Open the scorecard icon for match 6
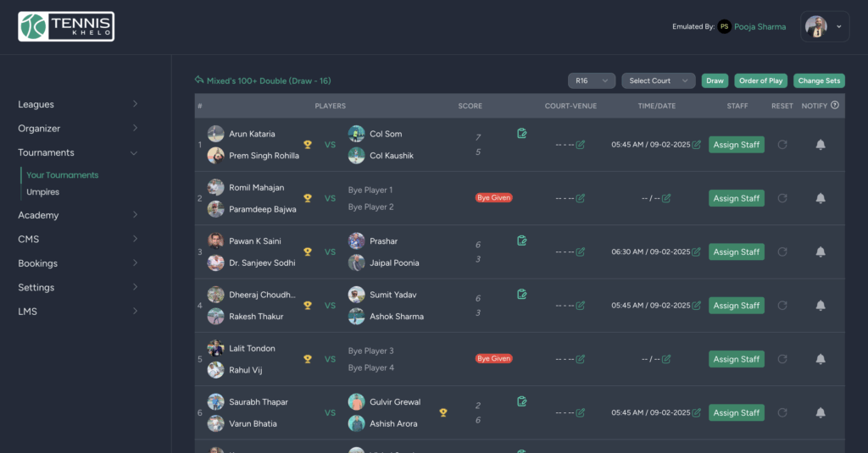 point(521,401)
